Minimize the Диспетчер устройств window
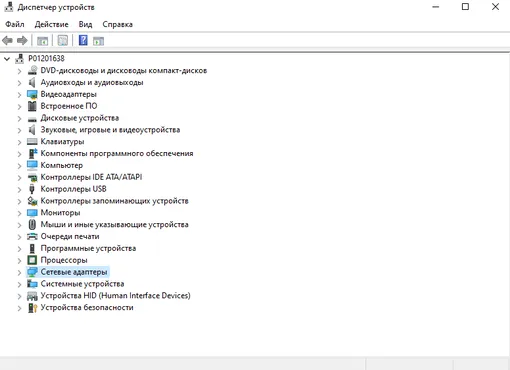 [x=436, y=7]
